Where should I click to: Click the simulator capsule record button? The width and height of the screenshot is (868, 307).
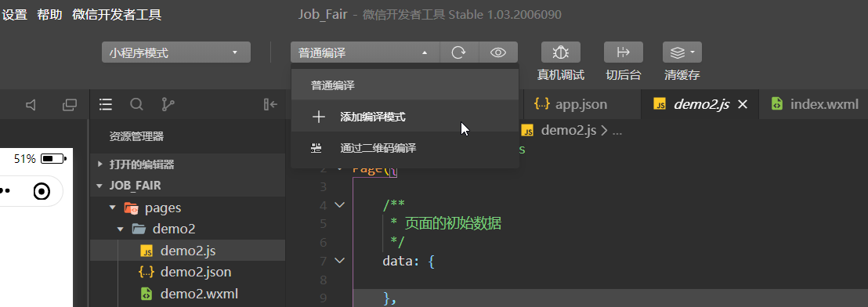(x=42, y=191)
